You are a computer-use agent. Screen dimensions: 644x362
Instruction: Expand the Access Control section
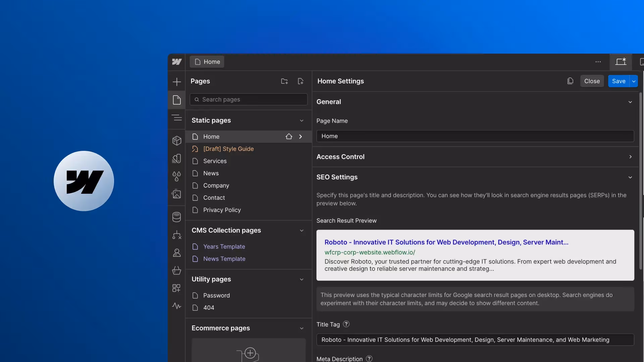[630, 157]
